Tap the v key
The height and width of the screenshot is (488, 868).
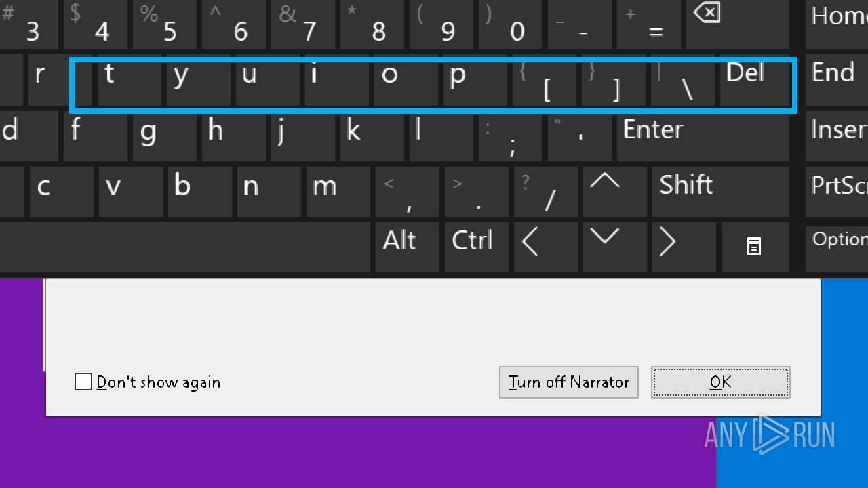(130, 192)
